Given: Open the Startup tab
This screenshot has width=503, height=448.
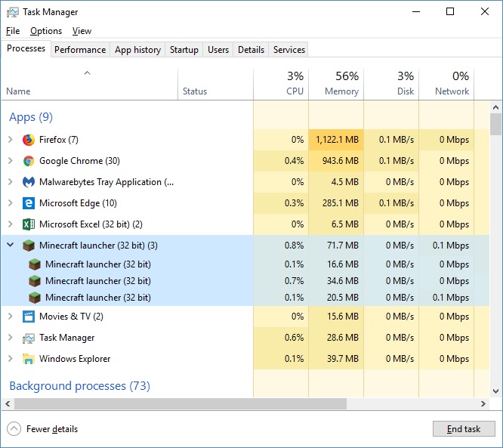Looking at the screenshot, I should pyautogui.click(x=184, y=50).
